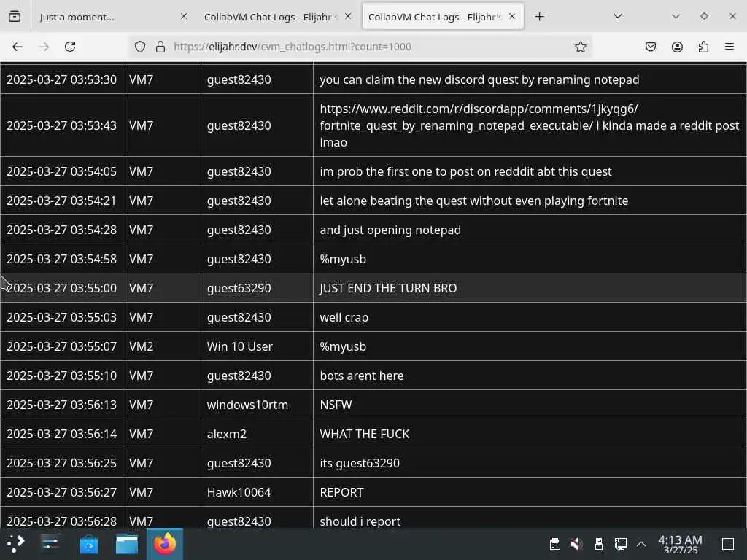Open clipboard tray icon
Screen dimensions: 747x560
555,544
